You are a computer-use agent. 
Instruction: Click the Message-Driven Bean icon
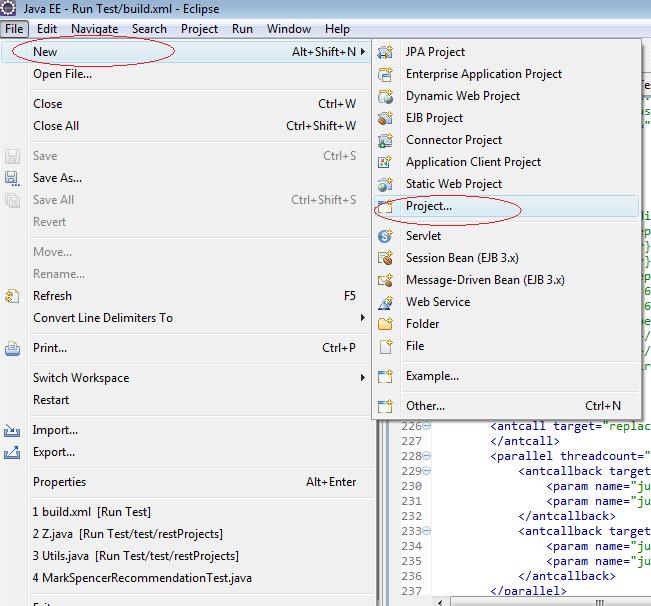click(x=385, y=280)
